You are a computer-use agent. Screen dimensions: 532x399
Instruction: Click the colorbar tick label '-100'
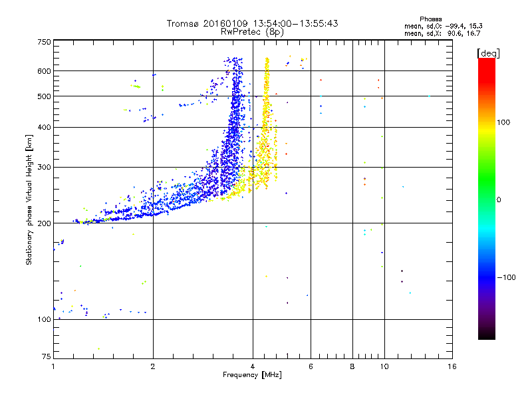506,277
